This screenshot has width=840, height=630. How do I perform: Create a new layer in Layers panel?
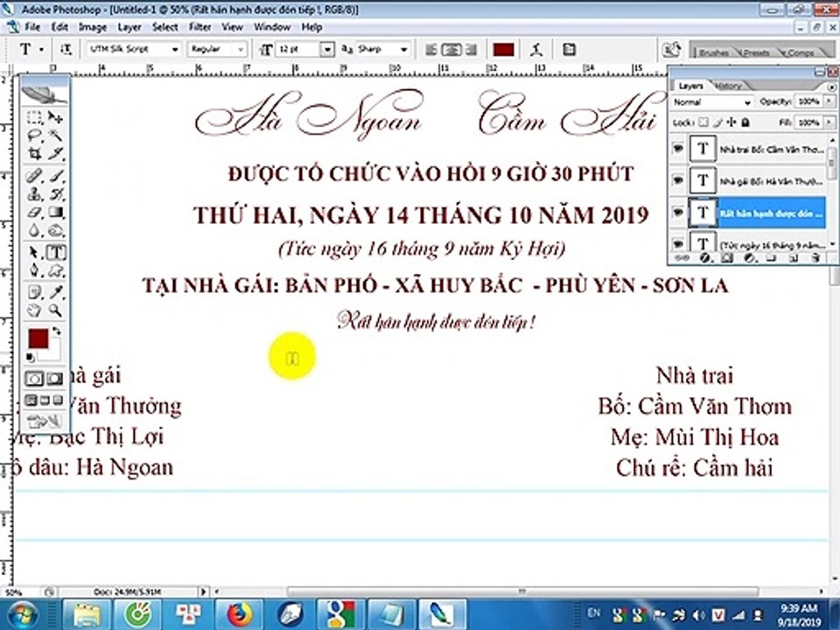click(x=794, y=258)
